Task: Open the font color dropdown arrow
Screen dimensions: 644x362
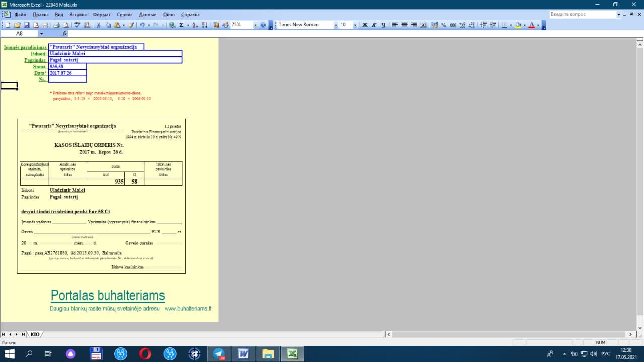Action: 538,25
